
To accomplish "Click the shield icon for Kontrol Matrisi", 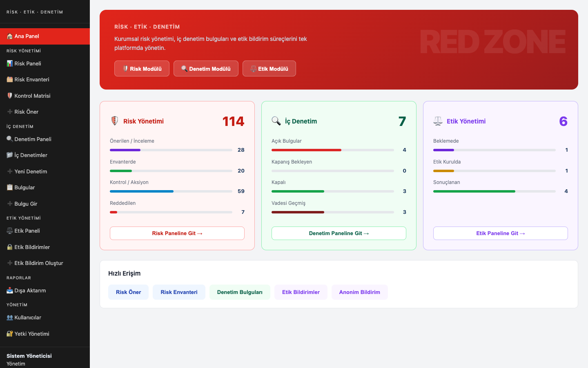I will click(10, 96).
